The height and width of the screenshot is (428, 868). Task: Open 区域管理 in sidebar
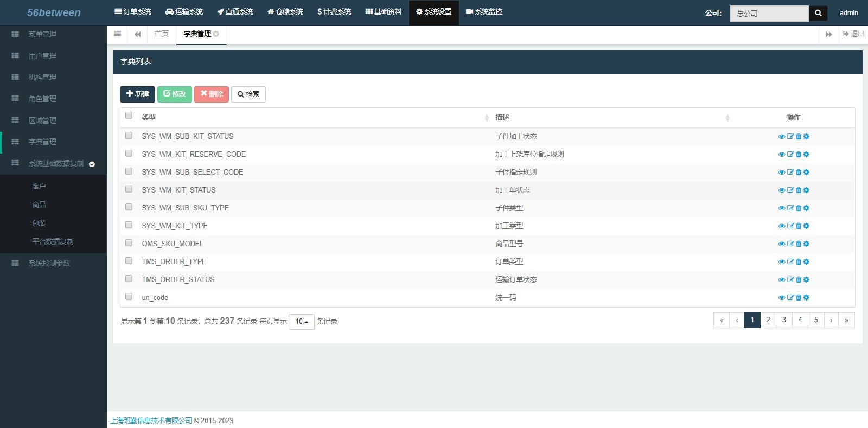(42, 120)
